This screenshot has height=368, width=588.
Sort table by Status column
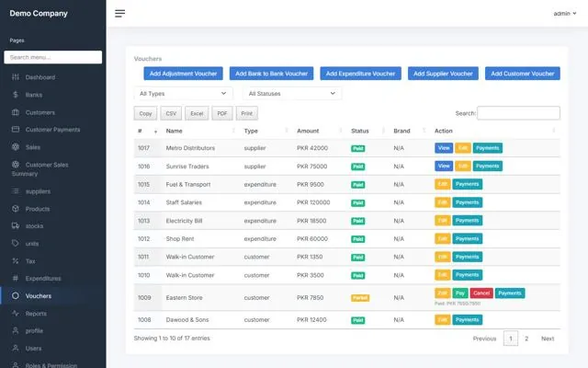click(368, 131)
